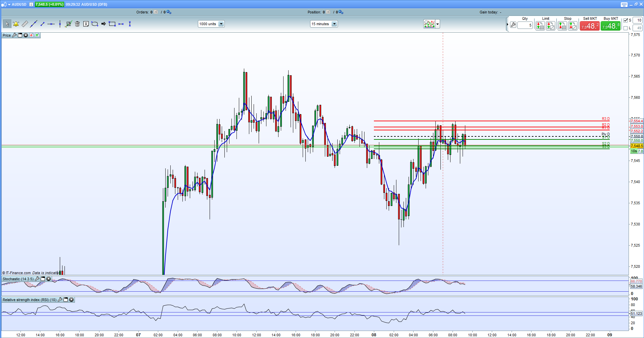The height and width of the screenshot is (338, 644).
Task: Open the 1000 units dropdown
Action: (x=211, y=24)
